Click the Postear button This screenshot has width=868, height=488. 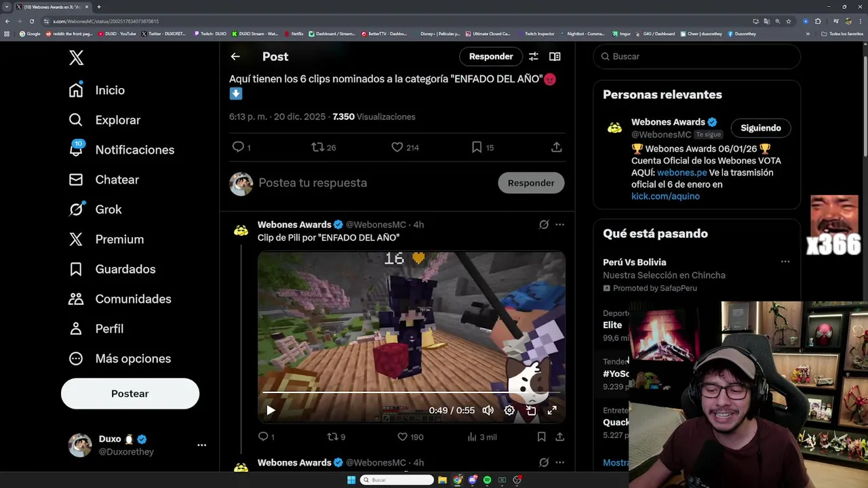coord(130,394)
